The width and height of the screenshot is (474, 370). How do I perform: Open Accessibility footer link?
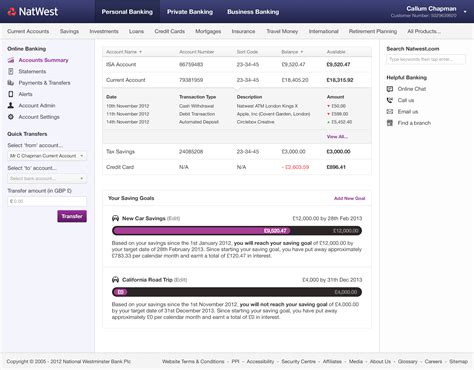260,361
